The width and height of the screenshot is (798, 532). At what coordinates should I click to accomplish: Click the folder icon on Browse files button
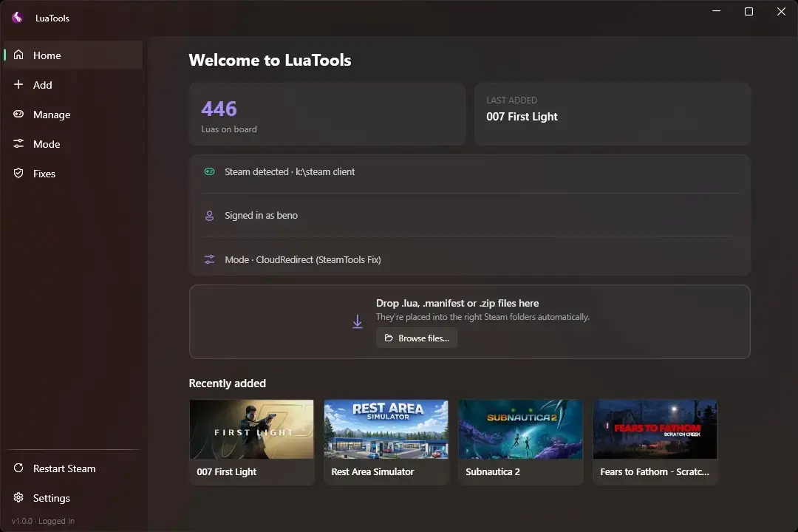point(389,338)
